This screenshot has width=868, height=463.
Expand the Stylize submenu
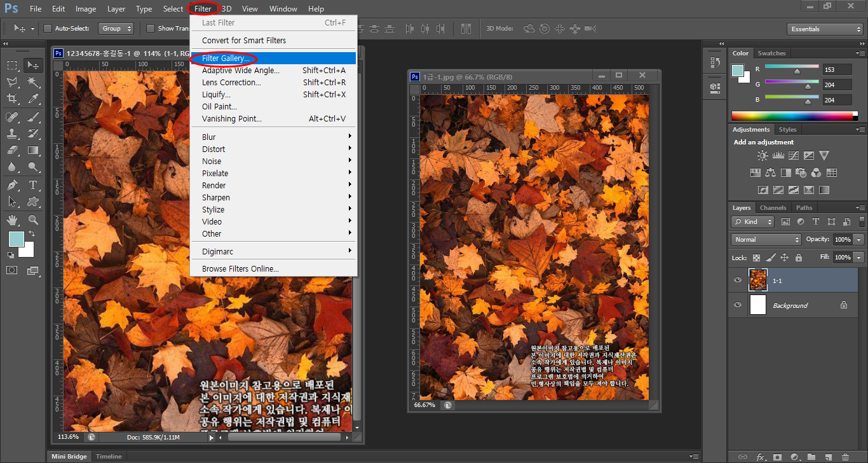(x=274, y=210)
